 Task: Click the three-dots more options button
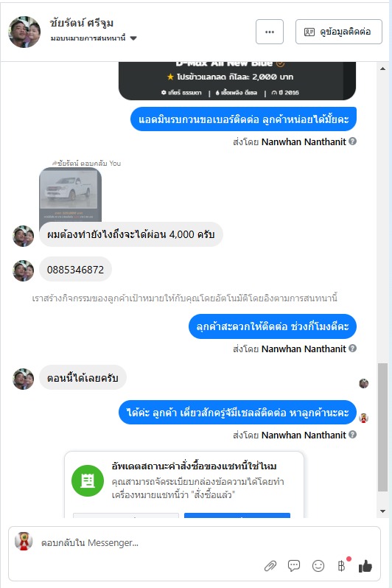(270, 32)
